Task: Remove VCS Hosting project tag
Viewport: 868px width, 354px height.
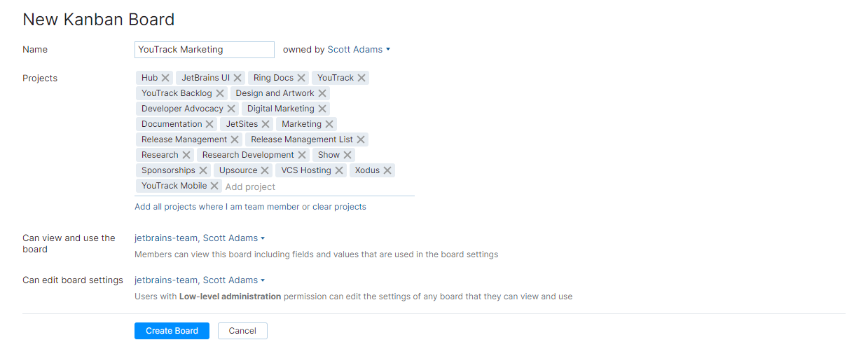Action: (x=339, y=170)
